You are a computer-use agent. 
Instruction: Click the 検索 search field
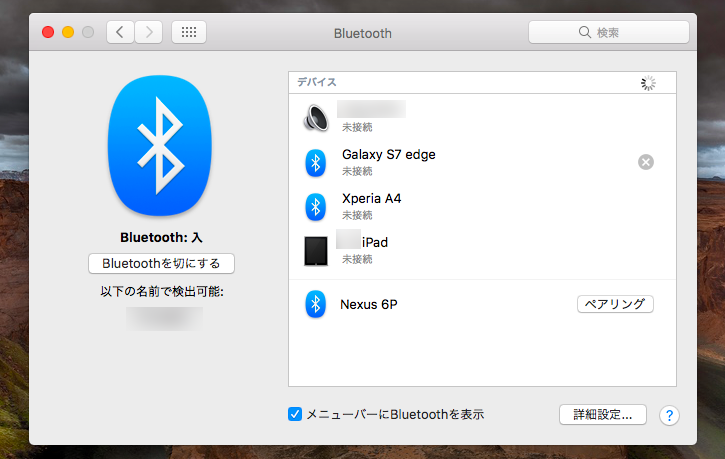[608, 32]
